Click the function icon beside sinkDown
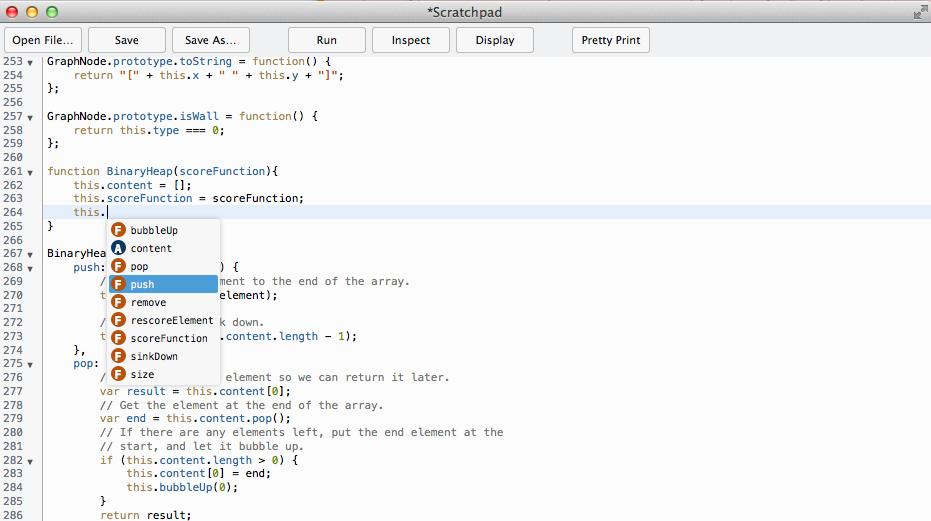This screenshot has height=521, width=931. click(119, 356)
